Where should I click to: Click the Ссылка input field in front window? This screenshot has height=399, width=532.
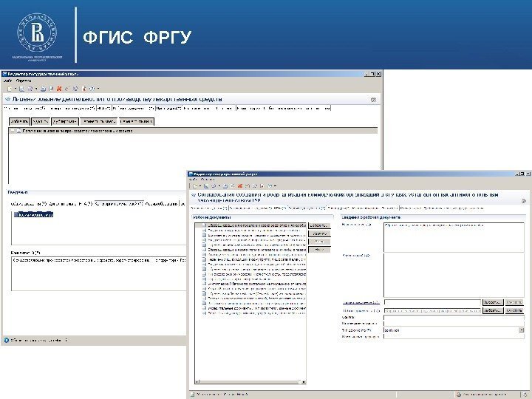454,318
